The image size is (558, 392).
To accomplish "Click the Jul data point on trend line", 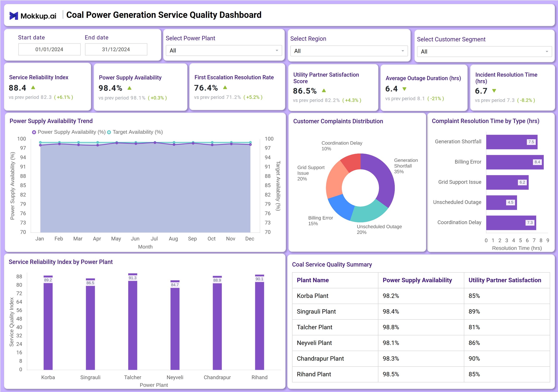I will 155,143.
